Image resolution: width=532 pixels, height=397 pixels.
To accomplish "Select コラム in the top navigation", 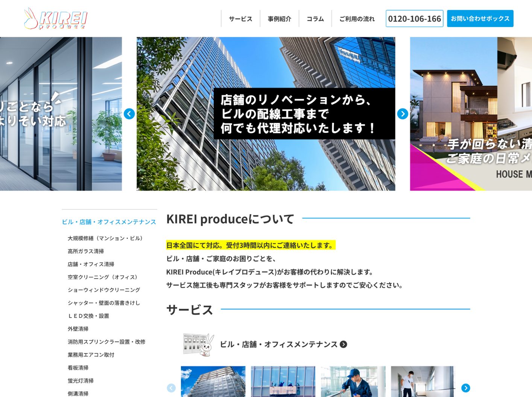I will 315,19.
